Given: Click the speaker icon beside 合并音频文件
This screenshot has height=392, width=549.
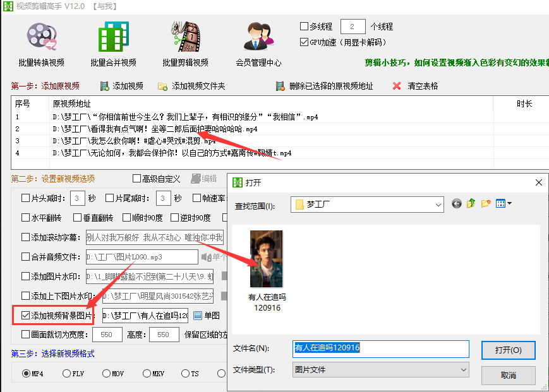Looking at the screenshot, I should tap(207, 258).
